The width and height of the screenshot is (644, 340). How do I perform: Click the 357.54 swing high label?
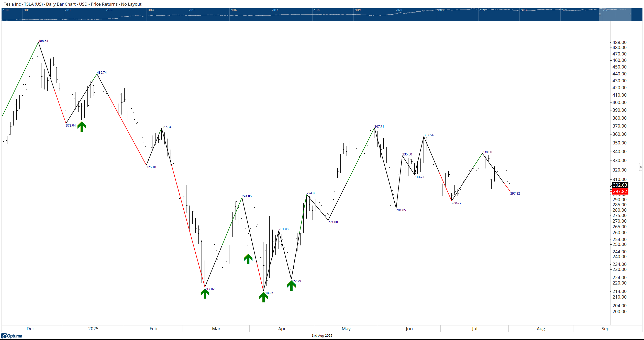(429, 135)
